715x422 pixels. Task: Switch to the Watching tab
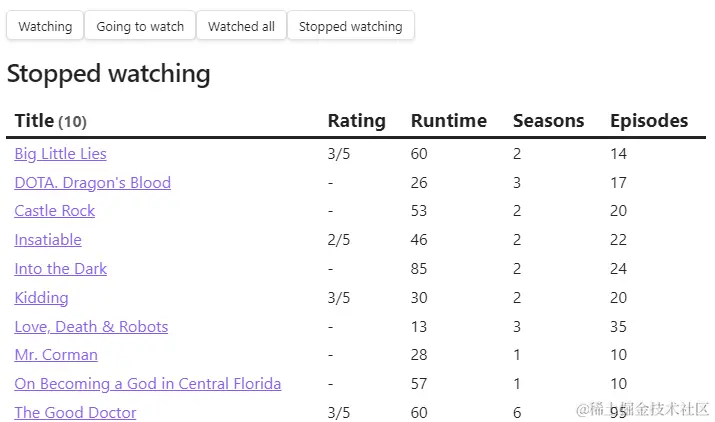[x=45, y=26]
